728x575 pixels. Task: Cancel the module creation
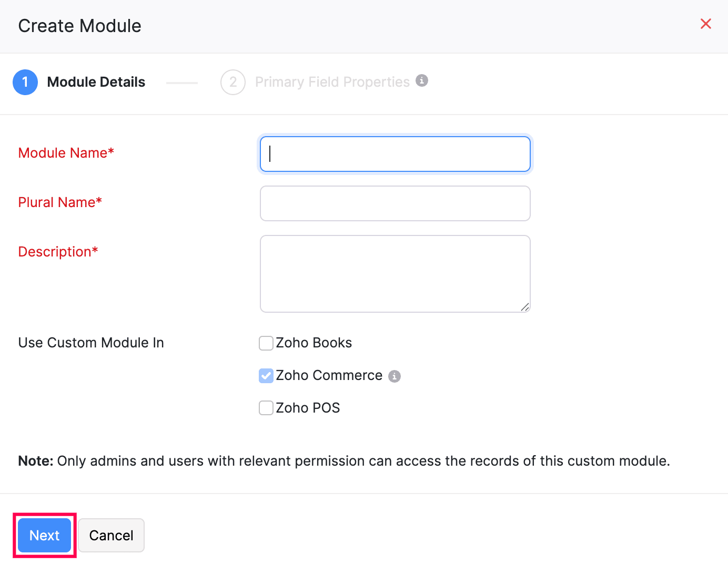(x=112, y=535)
